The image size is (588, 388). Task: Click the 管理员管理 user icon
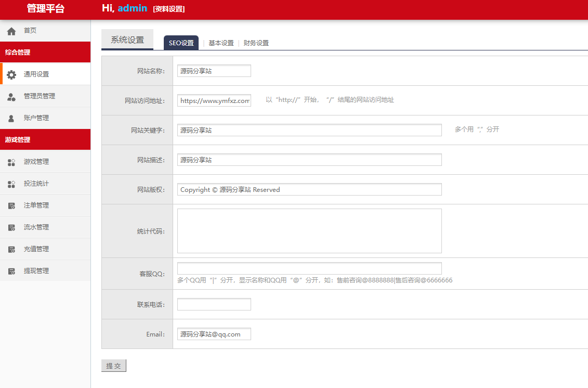[11, 96]
